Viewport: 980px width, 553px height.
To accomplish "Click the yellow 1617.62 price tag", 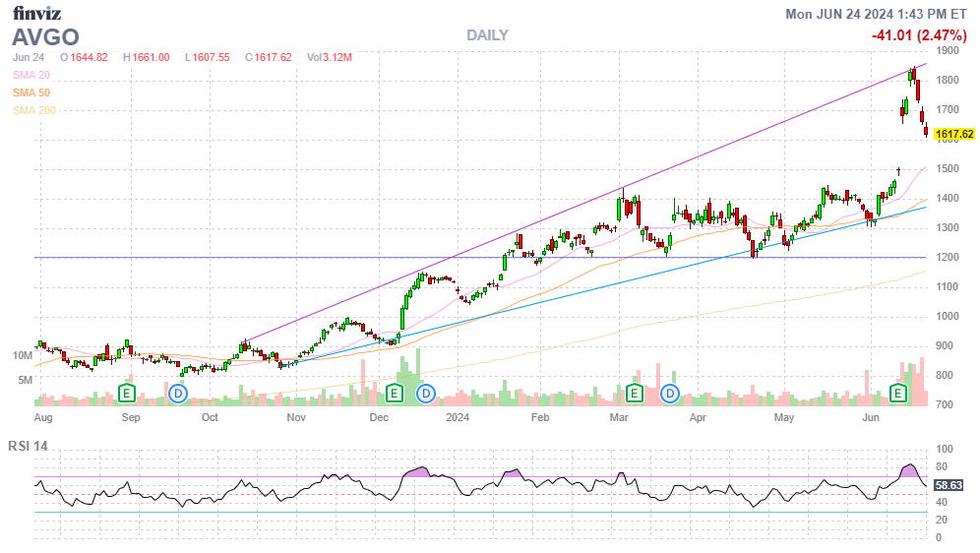I will click(x=953, y=134).
